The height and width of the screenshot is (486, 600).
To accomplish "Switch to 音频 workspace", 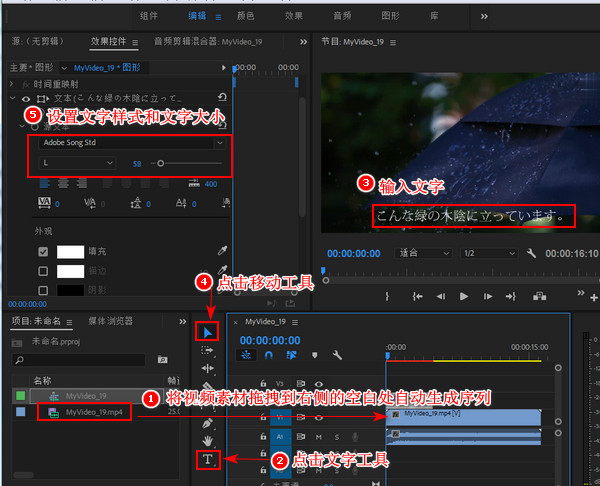I will coord(342,16).
